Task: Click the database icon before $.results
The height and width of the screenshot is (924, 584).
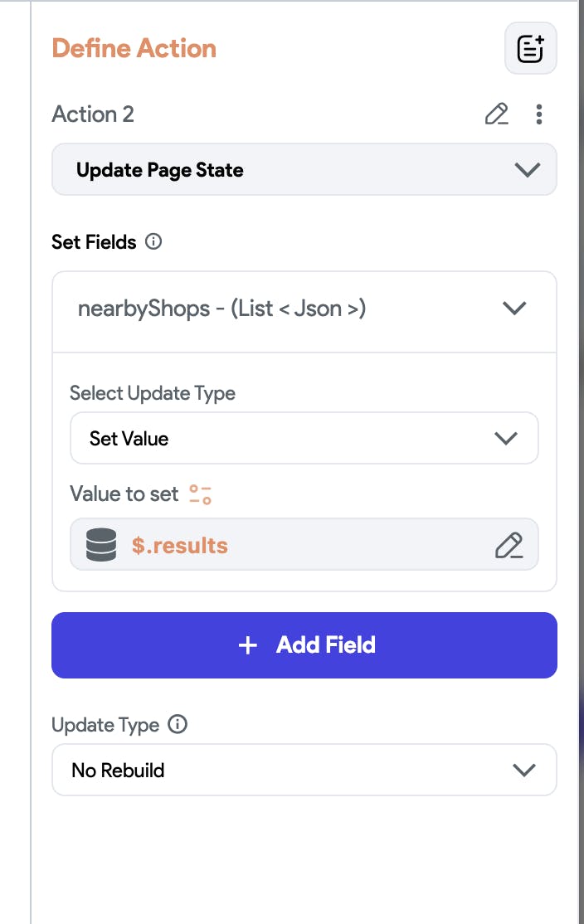Action: (x=100, y=545)
